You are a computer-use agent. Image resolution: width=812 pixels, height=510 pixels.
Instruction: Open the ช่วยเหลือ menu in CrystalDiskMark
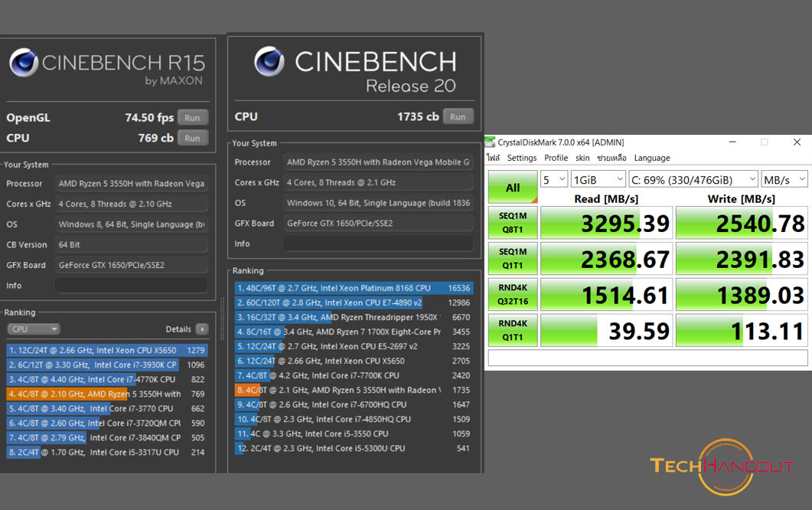tap(611, 158)
